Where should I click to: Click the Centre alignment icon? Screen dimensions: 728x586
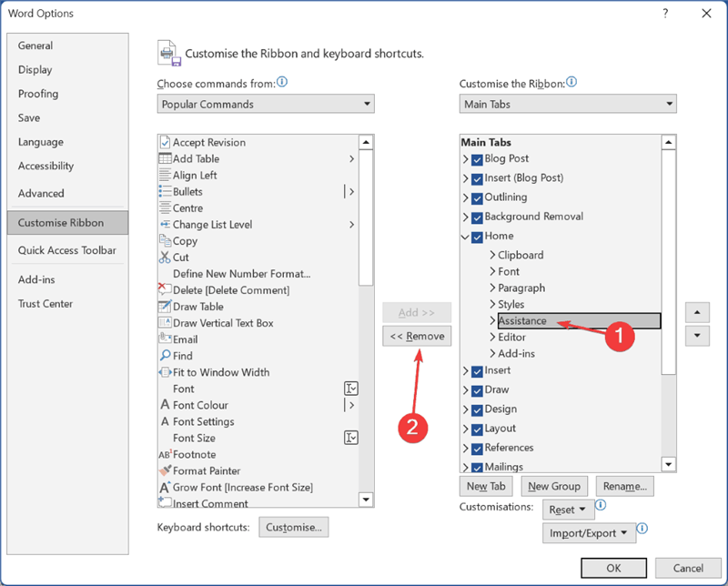tap(165, 207)
